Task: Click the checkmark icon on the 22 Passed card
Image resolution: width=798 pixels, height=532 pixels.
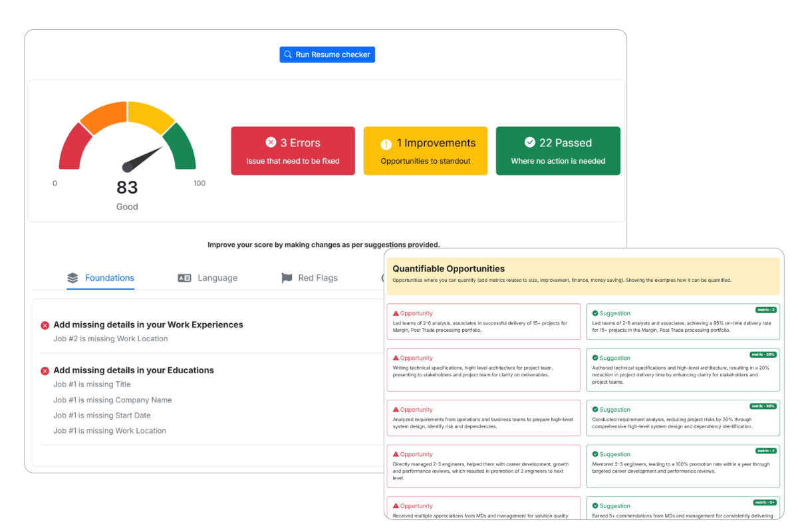Action: [x=530, y=142]
